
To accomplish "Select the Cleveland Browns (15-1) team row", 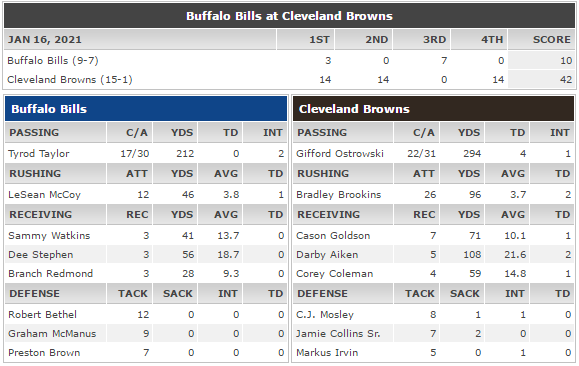I will (x=290, y=79).
